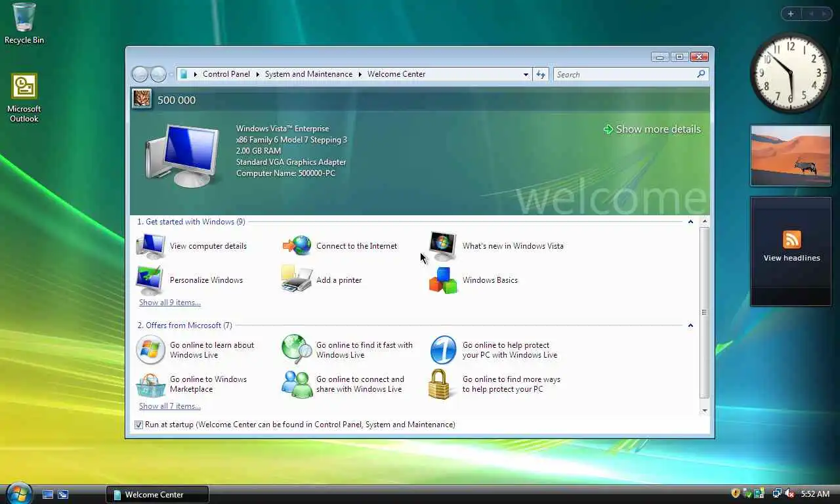840x504 pixels.
Task: Click the Computer Name: 500000-PC text
Action: 285,173
